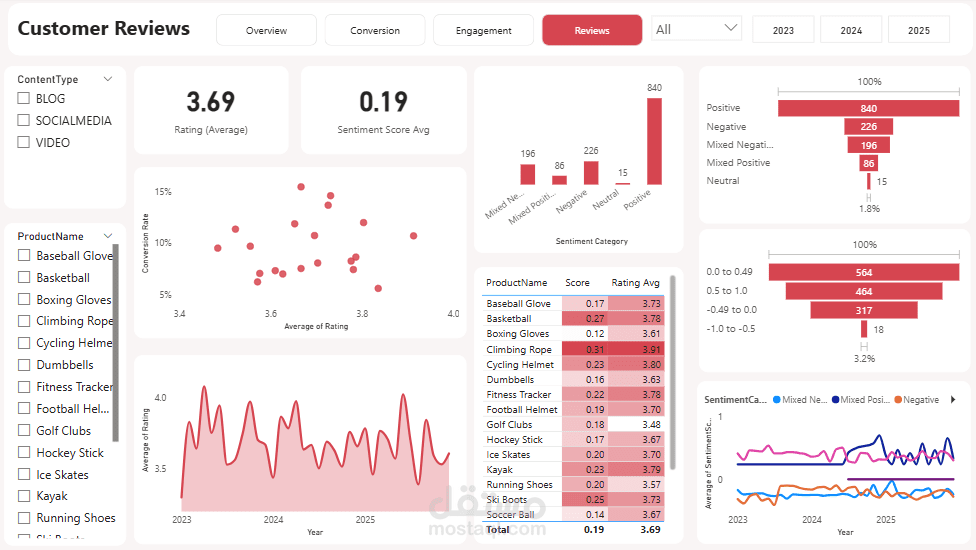Select the tall Positive column 840
976x550 pixels.
tap(654, 141)
